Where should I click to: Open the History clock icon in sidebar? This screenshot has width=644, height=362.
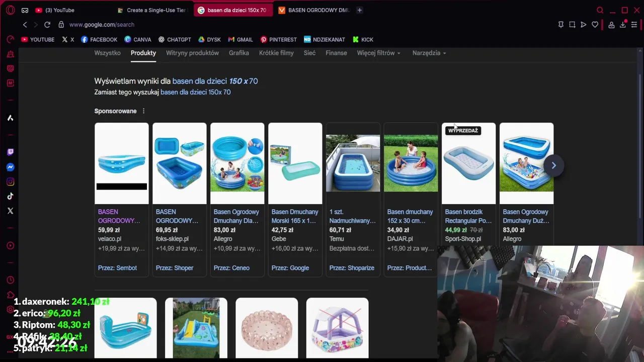click(x=10, y=280)
